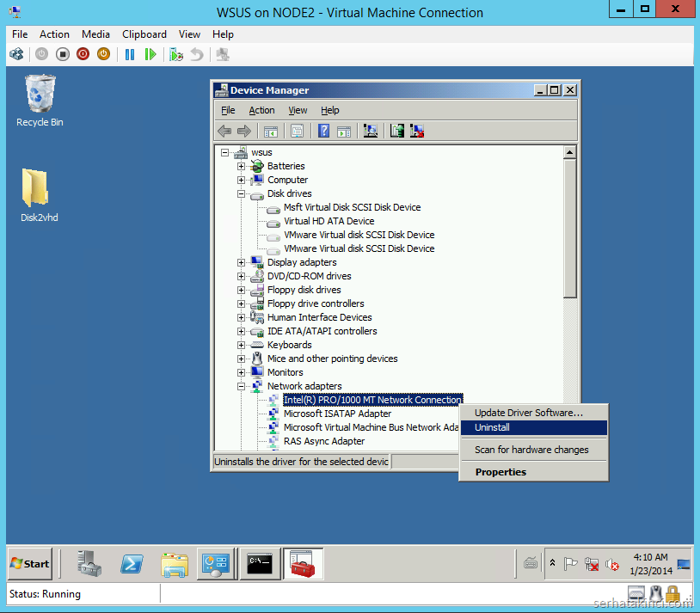Viewport: 700px width, 613px height.
Task: Click the Revert toolbar icon
Action: coord(197,54)
